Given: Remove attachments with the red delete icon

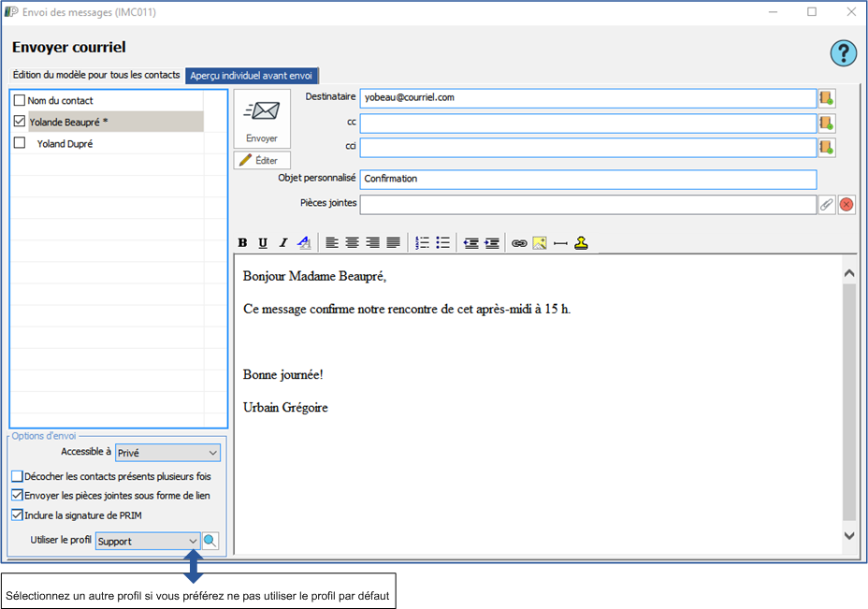Looking at the screenshot, I should tap(846, 205).
